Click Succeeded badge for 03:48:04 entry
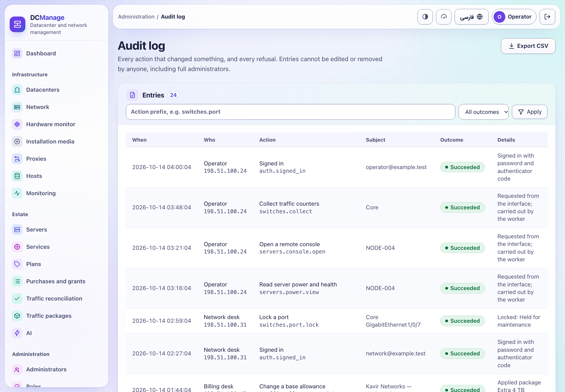This screenshot has width=565, height=392. 462,207
